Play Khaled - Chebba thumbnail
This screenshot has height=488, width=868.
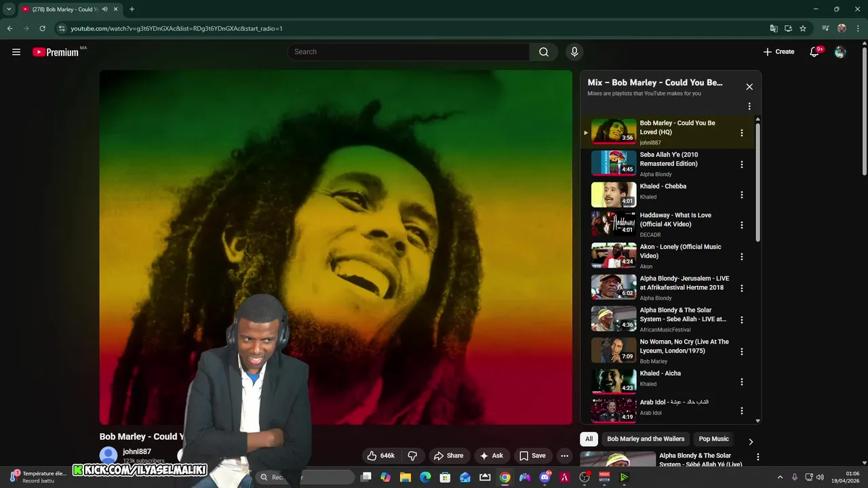click(614, 195)
